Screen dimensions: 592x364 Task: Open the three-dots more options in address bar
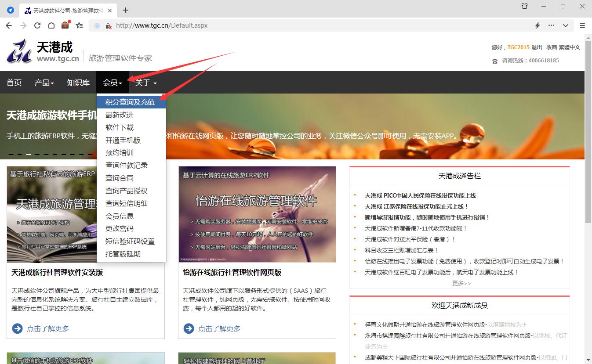[551, 25]
